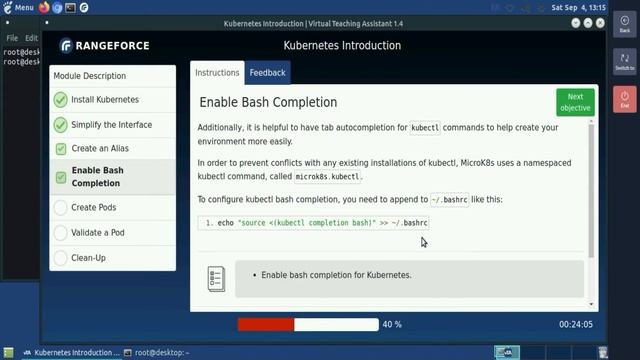
Task: Click the RangeForce launcher icon in top panel
Action: coord(84,7)
